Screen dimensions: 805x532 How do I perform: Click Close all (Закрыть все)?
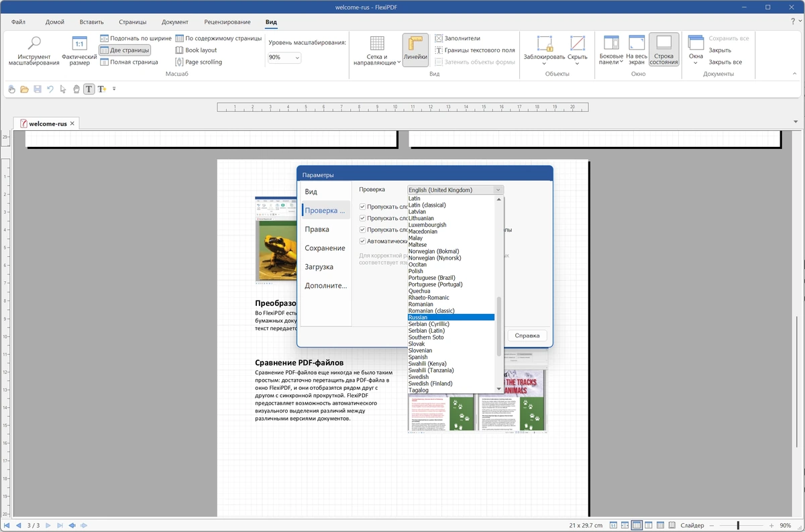click(725, 62)
